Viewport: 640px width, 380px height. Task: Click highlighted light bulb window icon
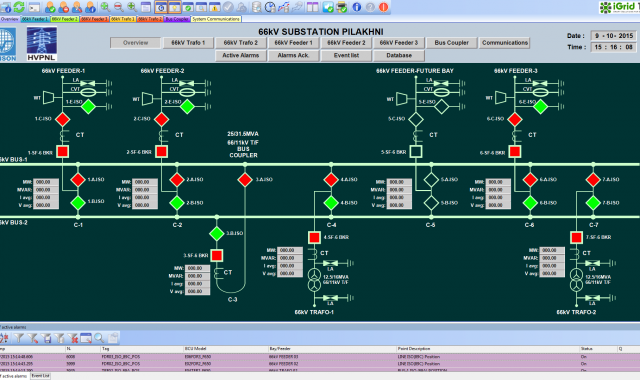[x=175, y=7]
